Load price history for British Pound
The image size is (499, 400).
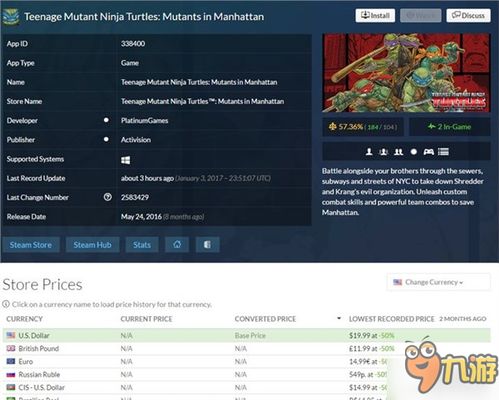pos(39,349)
